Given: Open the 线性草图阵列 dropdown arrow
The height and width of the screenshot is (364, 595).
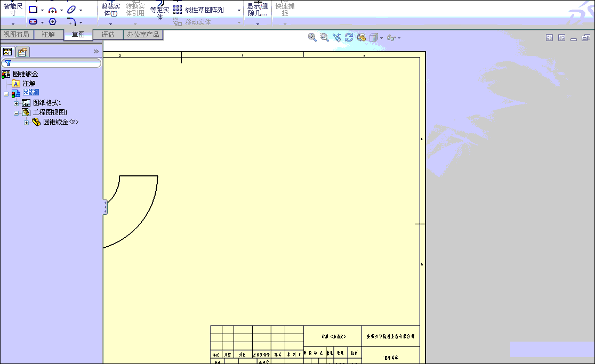Looking at the screenshot, I should click(x=239, y=10).
